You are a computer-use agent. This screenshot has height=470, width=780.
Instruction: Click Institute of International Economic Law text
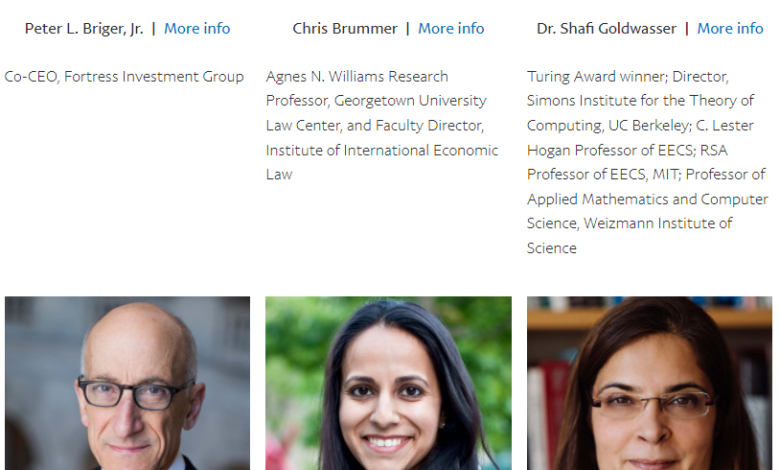[381, 150]
